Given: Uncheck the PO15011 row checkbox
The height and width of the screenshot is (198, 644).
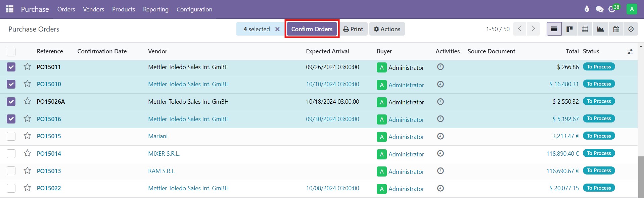Looking at the screenshot, I should (x=11, y=67).
